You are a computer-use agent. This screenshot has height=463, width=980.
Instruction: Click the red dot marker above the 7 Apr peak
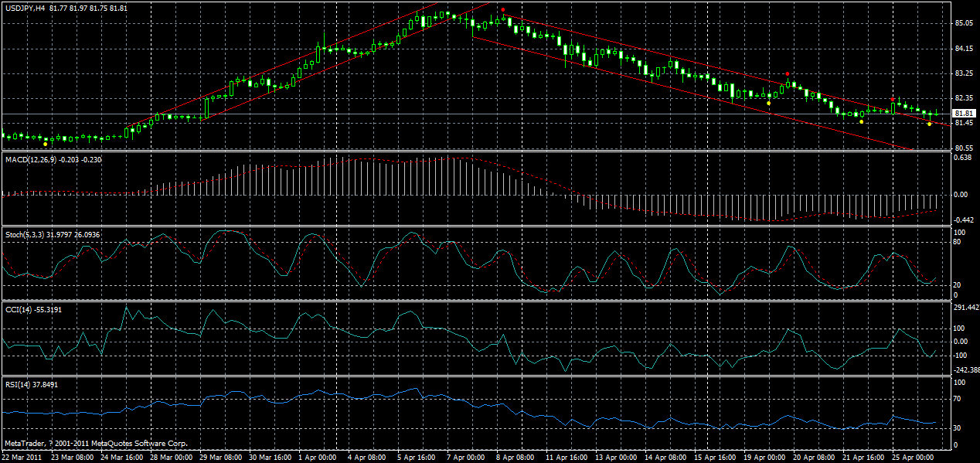click(x=503, y=9)
